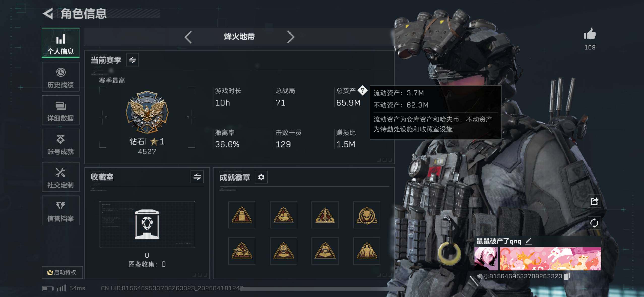Image resolution: width=644 pixels, height=297 pixels.
Task: Toggle season view beside 当前赛季
Action: [133, 60]
